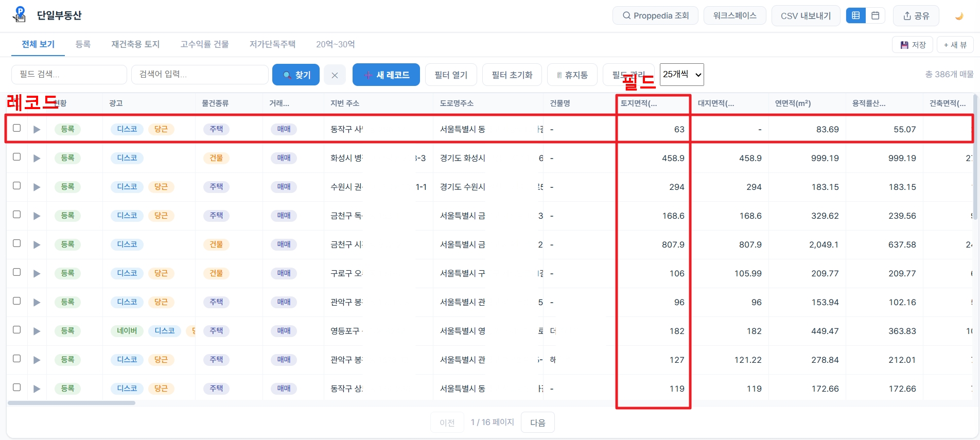980x440 pixels.
Task: Click the 단일부동산 logo icon
Action: pyautogui.click(x=20, y=15)
